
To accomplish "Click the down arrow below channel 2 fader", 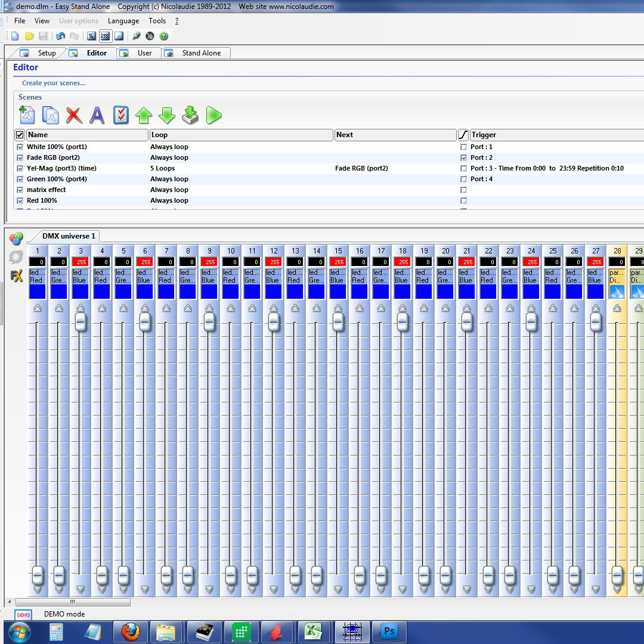I will pyautogui.click(x=59, y=589).
